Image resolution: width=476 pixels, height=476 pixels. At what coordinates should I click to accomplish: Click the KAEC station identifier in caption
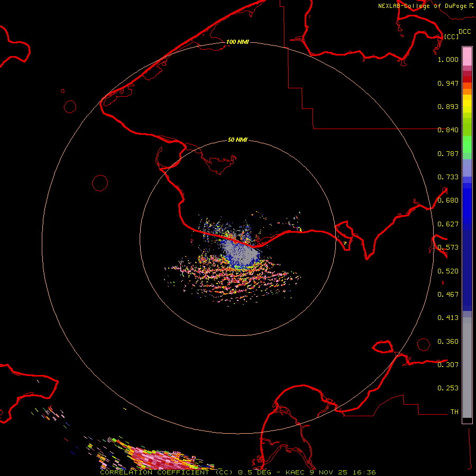(295, 472)
